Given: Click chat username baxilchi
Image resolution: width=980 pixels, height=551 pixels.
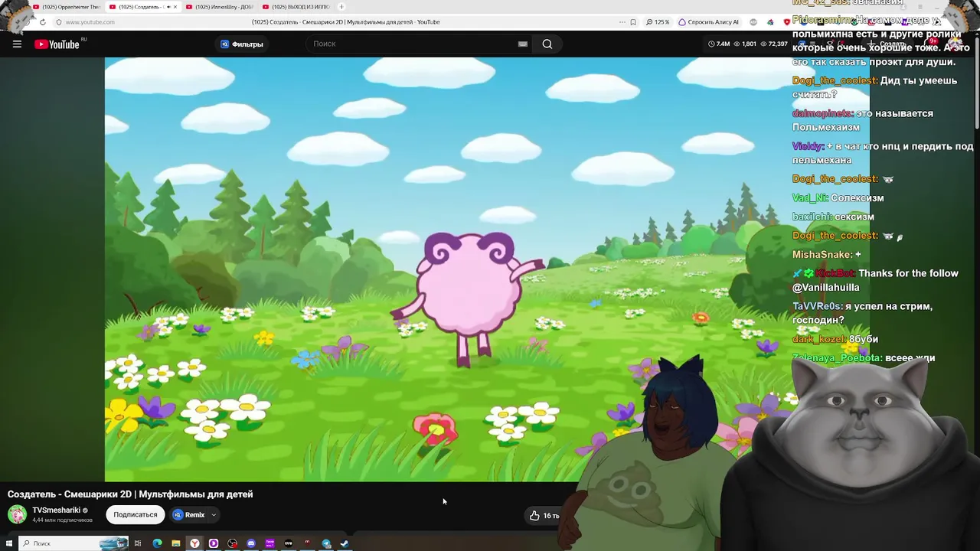Looking at the screenshot, I should coord(812,217).
